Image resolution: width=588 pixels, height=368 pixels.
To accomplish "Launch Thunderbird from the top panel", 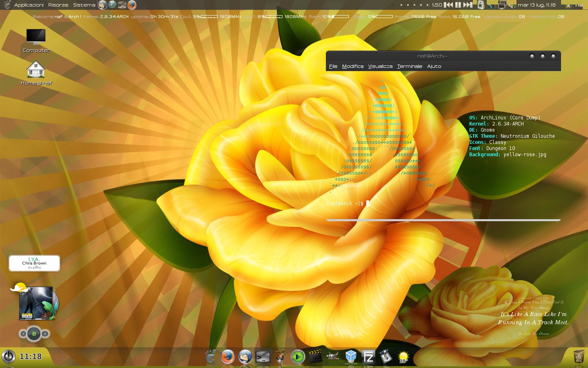I will 102,5.
